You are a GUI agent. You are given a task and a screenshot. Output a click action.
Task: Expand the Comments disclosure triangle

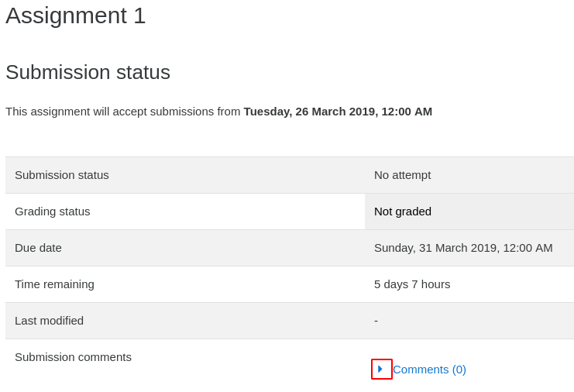[x=380, y=369]
